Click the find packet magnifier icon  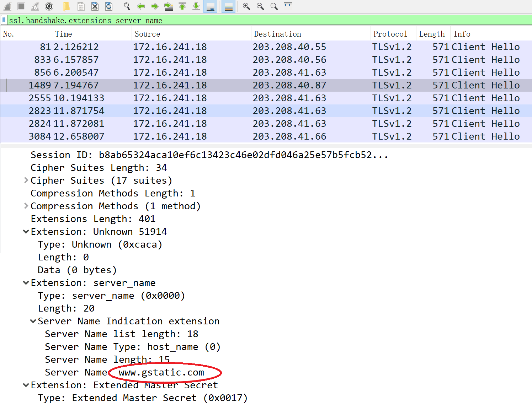click(x=127, y=6)
